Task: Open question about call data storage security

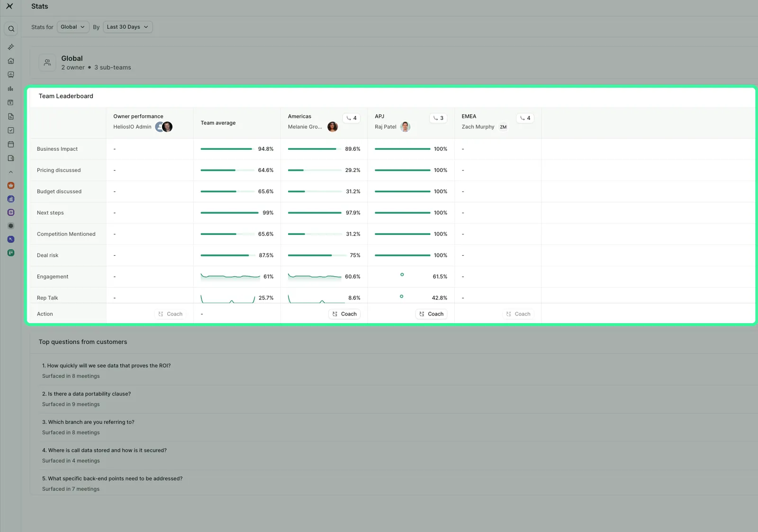Action: [x=104, y=451]
